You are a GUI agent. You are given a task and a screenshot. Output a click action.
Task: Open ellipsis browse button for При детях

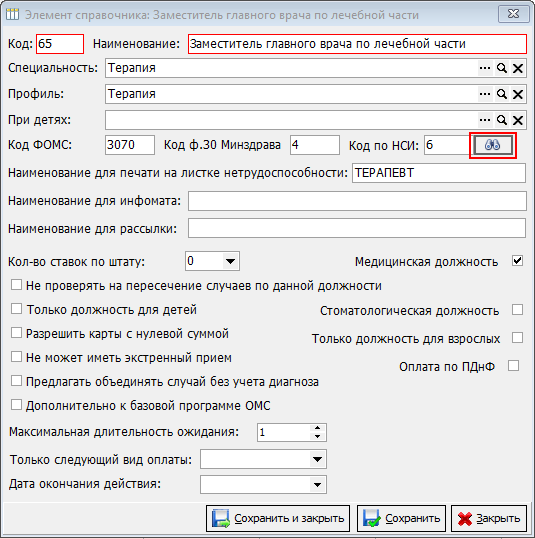click(x=485, y=120)
